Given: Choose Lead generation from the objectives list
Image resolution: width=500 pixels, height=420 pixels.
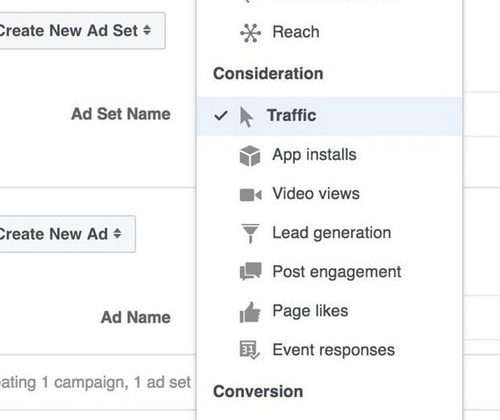Looking at the screenshot, I should tap(329, 233).
